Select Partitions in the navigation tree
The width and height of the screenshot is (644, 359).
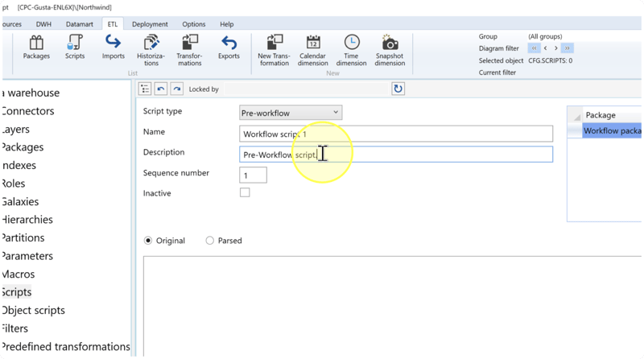(23, 237)
